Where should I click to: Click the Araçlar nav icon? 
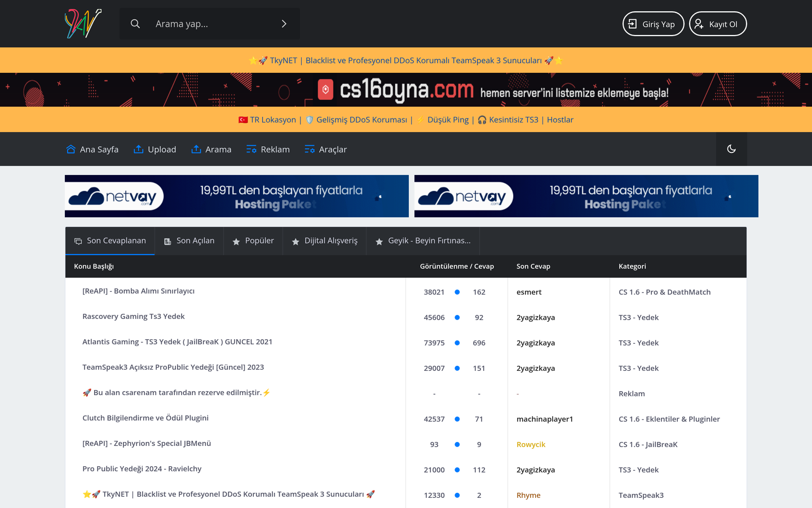tap(310, 149)
